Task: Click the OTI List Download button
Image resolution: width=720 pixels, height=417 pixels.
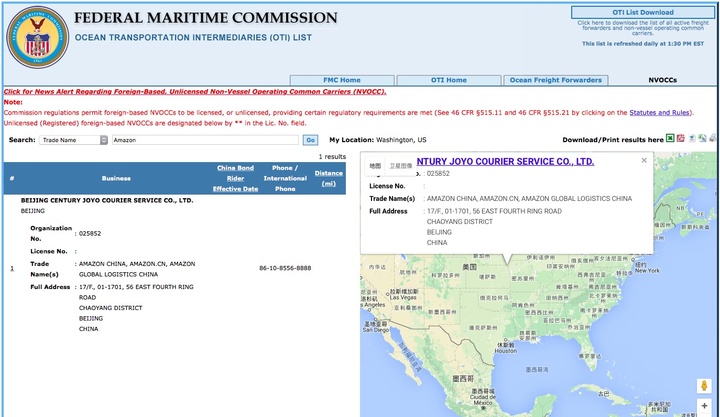Action: point(643,12)
